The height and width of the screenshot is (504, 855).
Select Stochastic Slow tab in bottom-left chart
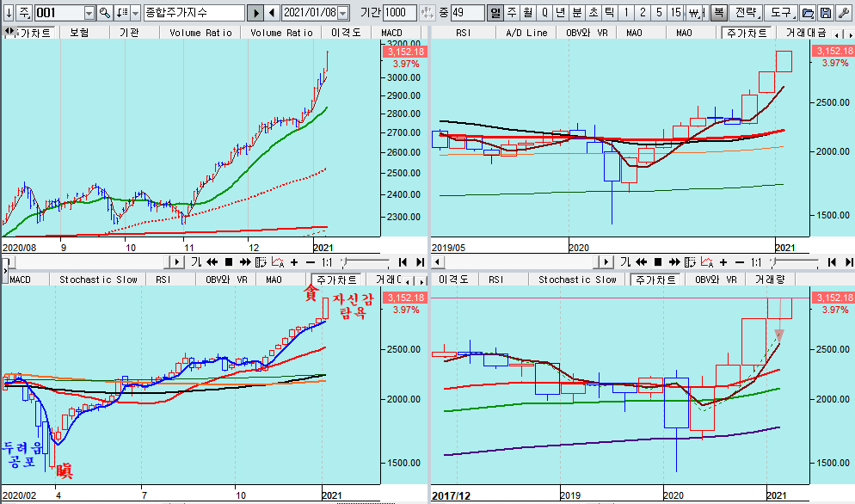point(97,280)
